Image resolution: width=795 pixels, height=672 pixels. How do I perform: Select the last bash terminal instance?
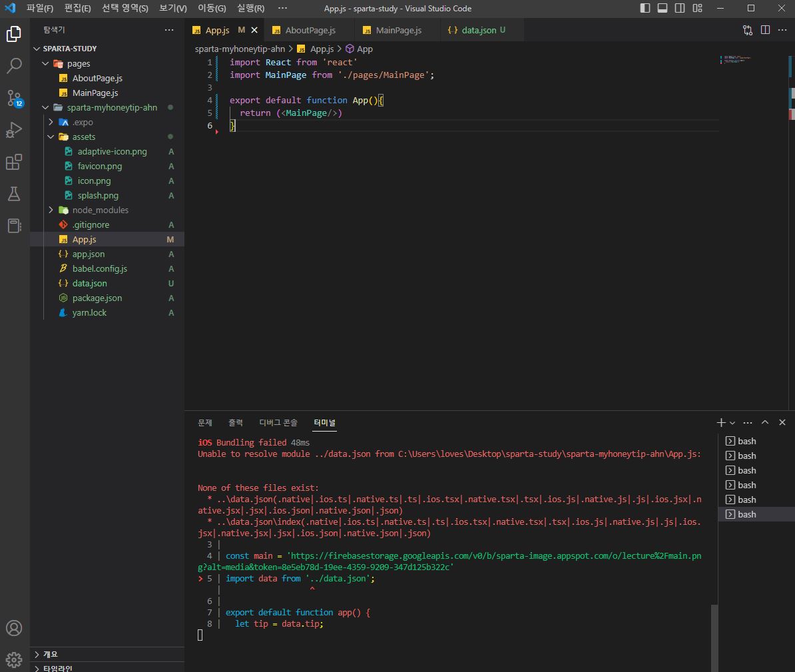click(x=756, y=514)
